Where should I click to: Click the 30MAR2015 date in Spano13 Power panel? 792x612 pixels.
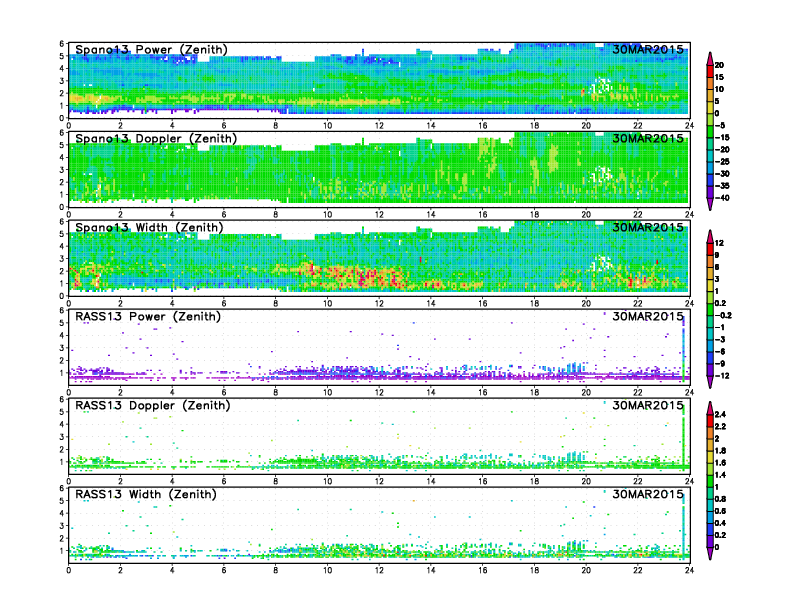648,49
